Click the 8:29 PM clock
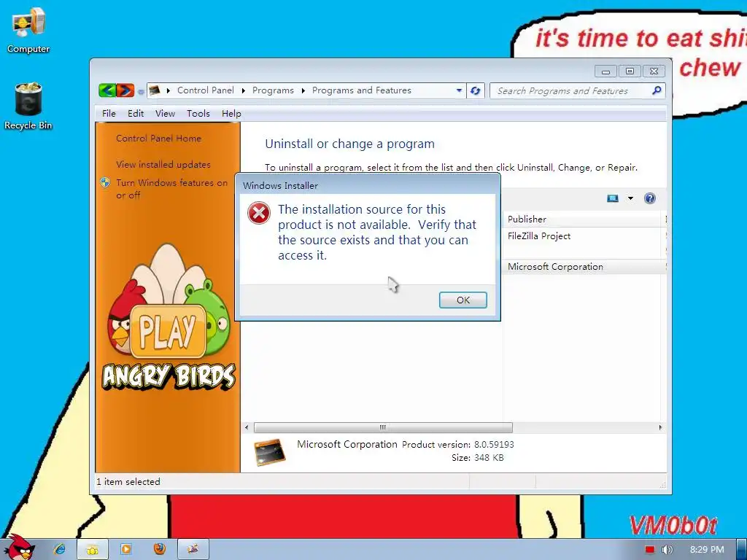The height and width of the screenshot is (560, 747). click(707, 550)
